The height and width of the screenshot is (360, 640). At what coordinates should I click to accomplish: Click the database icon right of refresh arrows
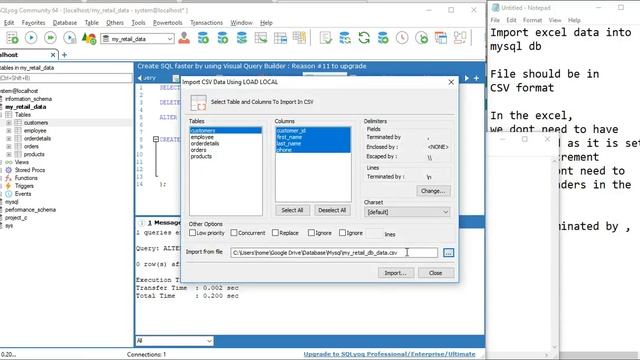click(383, 38)
